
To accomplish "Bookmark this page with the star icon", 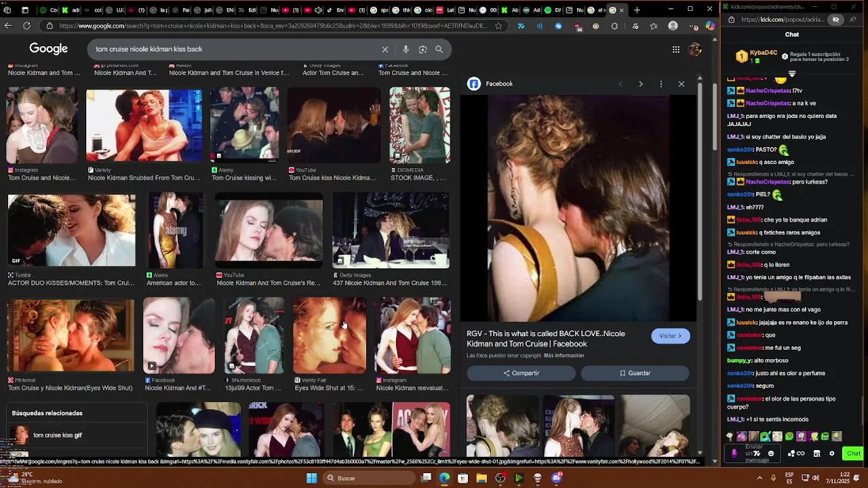I will (x=498, y=26).
